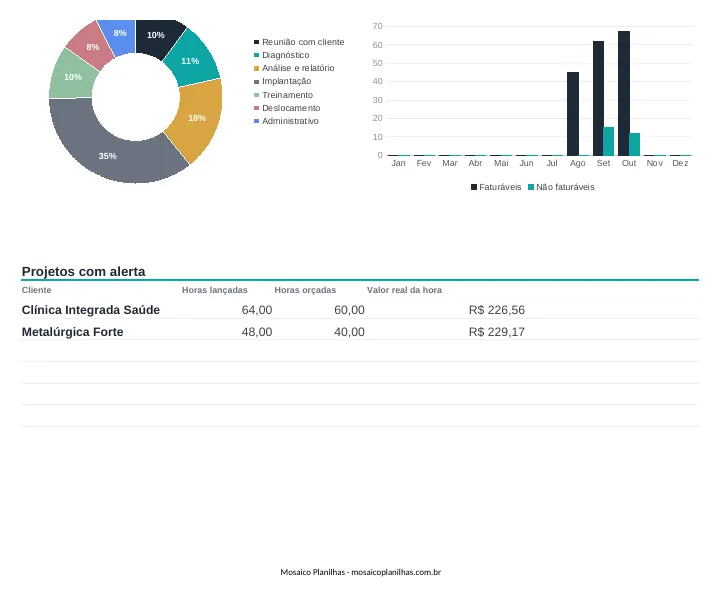Screen dimensions: 719x597
Task: Click the Diagnóstico legend color marker
Action: (x=256, y=55)
